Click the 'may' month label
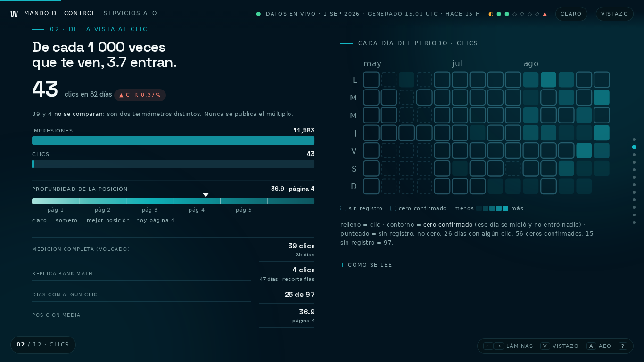Screen dimensions: 644x362 (372, 64)
